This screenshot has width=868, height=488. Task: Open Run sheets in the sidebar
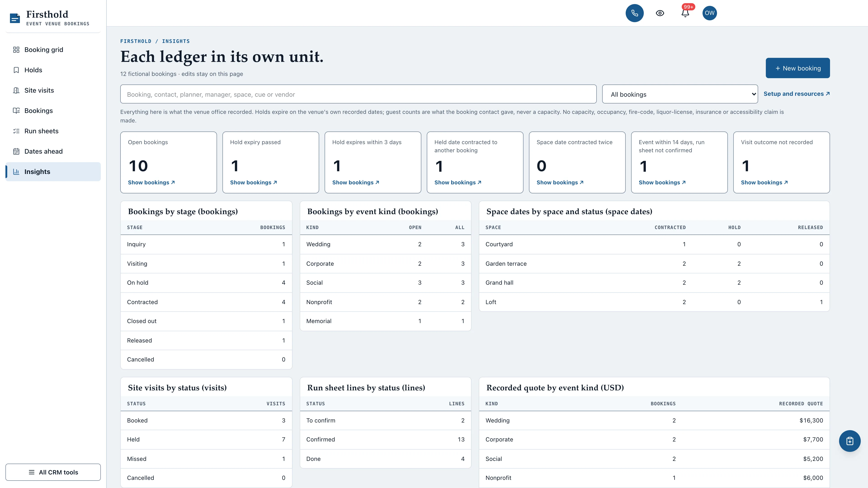pos(53,131)
